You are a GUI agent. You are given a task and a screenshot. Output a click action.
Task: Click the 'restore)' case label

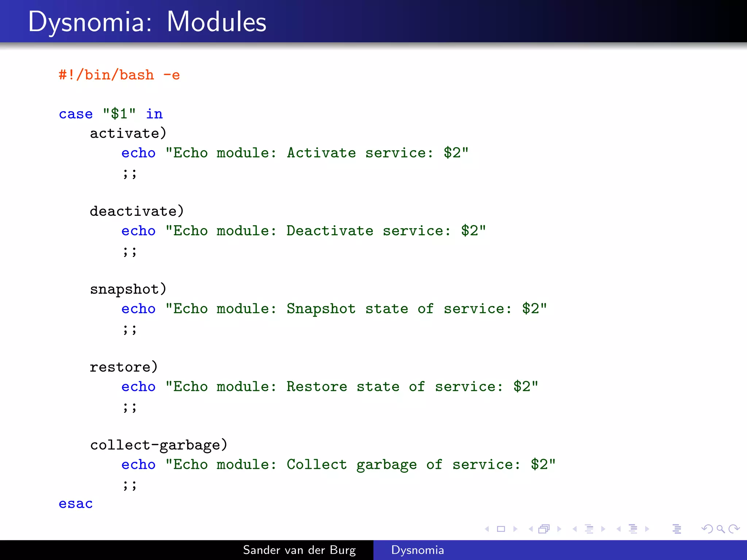[x=124, y=367]
